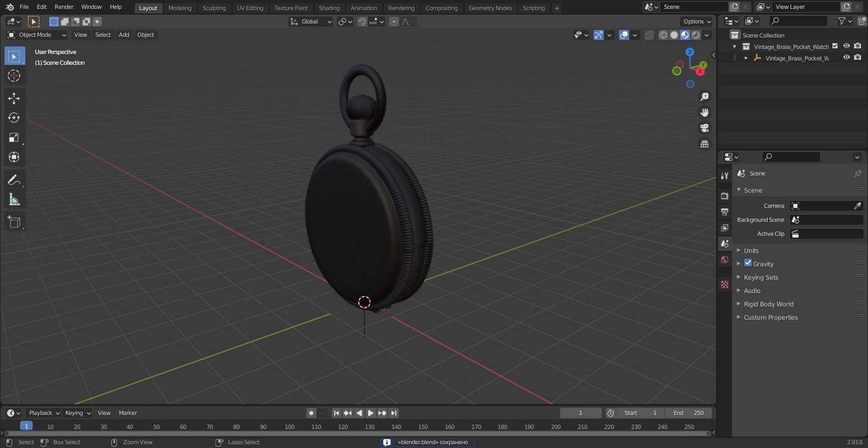The image size is (868, 448).
Task: Disable render for Vintage_Brass_Pocket_Watch collection
Action: 857,46
